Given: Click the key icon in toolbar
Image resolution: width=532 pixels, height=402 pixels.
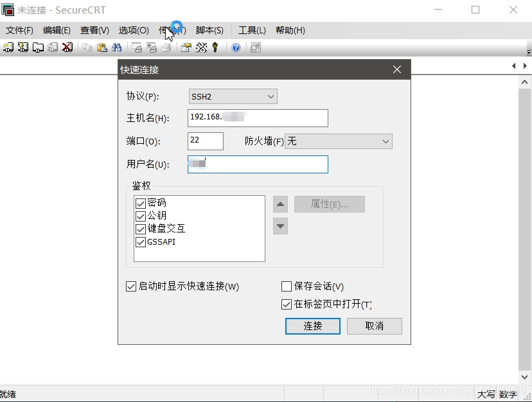Looking at the screenshot, I should 215,48.
